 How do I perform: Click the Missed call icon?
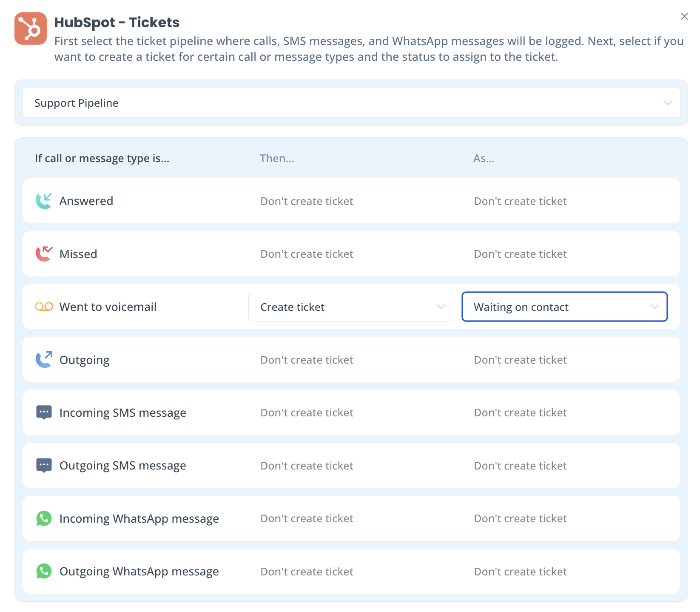click(44, 254)
